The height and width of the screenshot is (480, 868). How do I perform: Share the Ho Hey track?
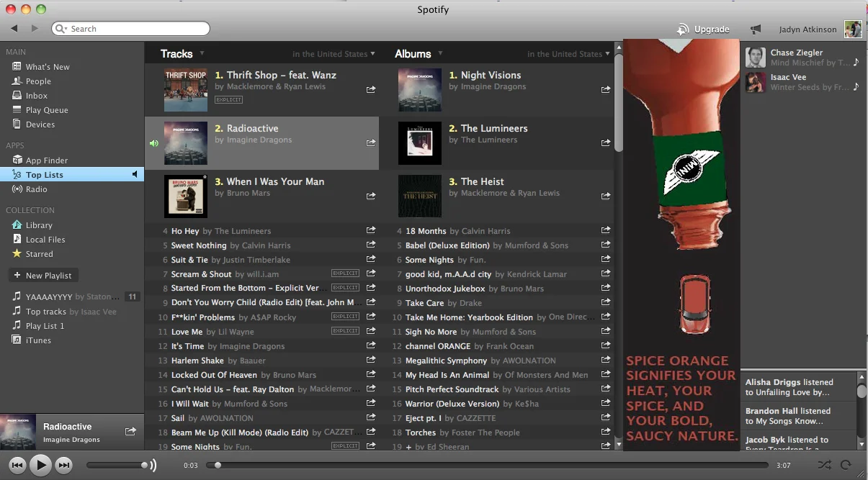click(x=371, y=230)
